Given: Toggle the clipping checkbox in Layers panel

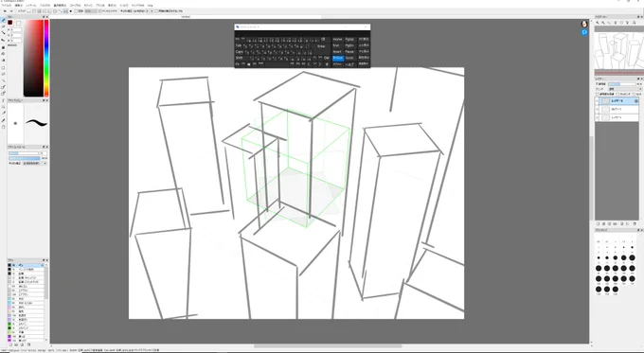Looking at the screenshot, I should pos(617,94).
